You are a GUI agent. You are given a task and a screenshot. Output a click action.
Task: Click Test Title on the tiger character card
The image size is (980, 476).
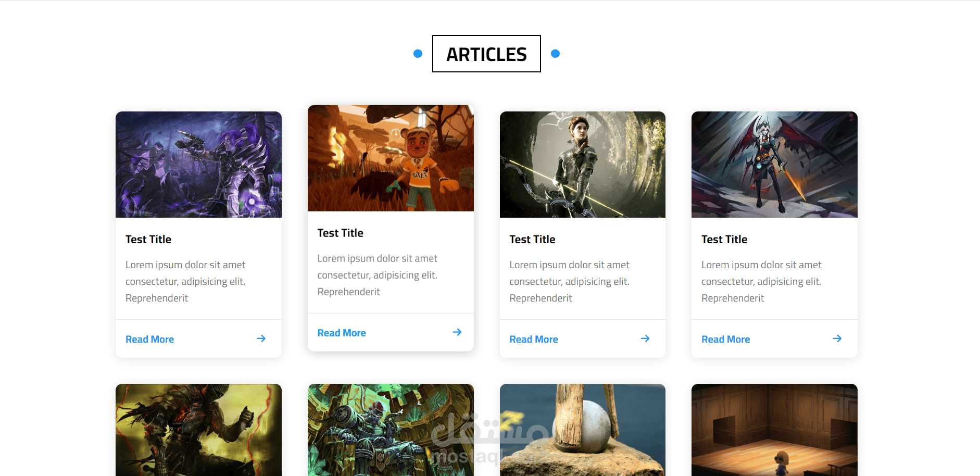(x=341, y=233)
